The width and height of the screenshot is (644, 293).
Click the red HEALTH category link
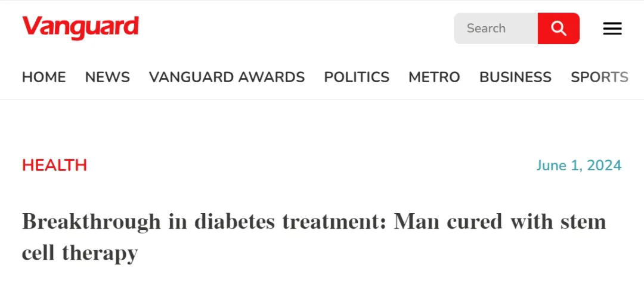pos(55,166)
